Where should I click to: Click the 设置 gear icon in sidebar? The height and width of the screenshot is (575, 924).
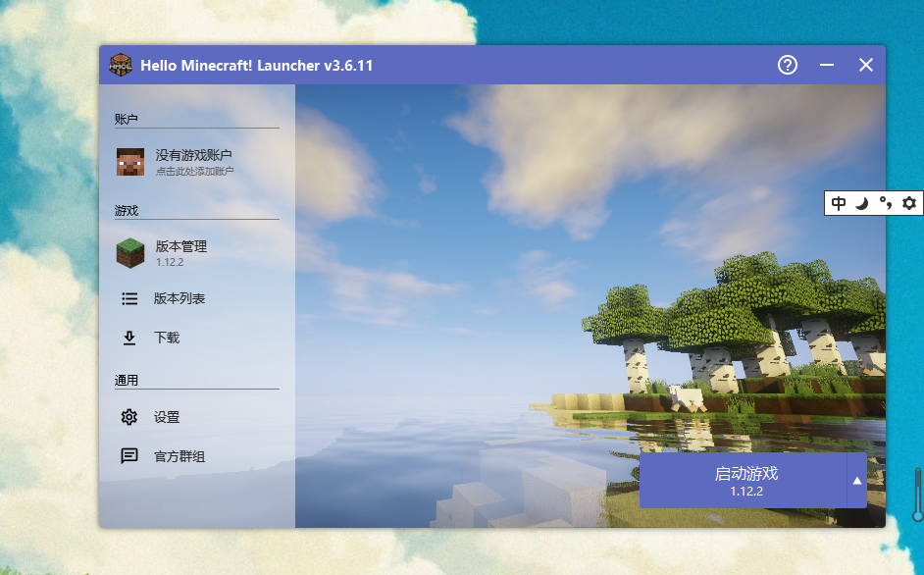[129, 417]
